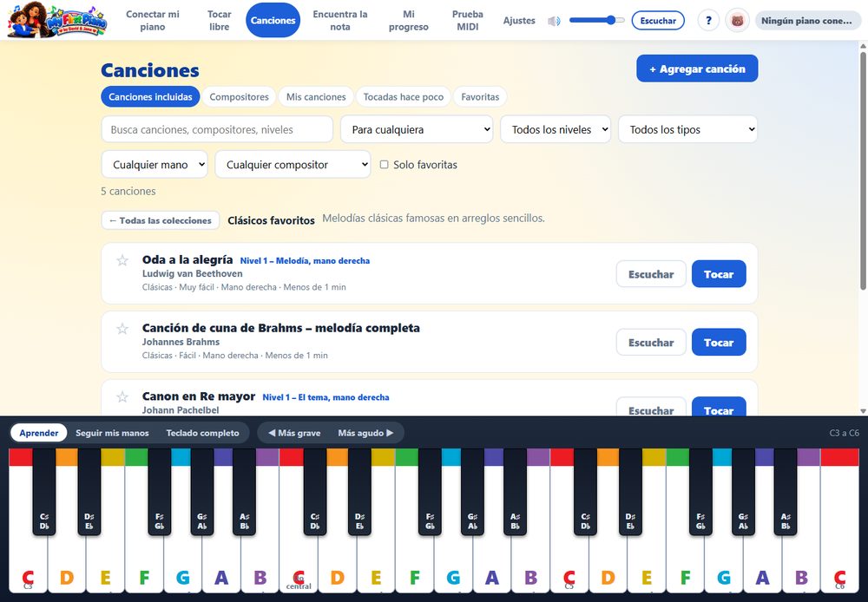Switch keyboard mode to Teclado completo
Image resolution: width=868 pixels, height=602 pixels.
coord(202,433)
